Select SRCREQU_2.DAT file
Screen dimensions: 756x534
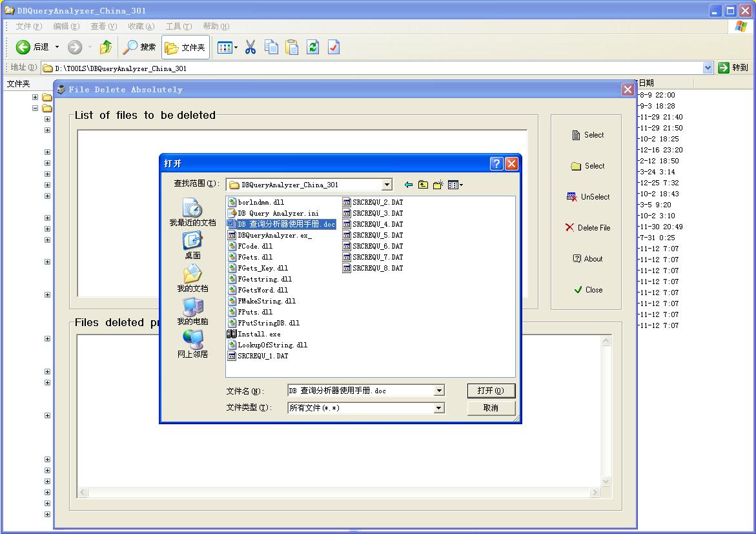pyautogui.click(x=373, y=202)
